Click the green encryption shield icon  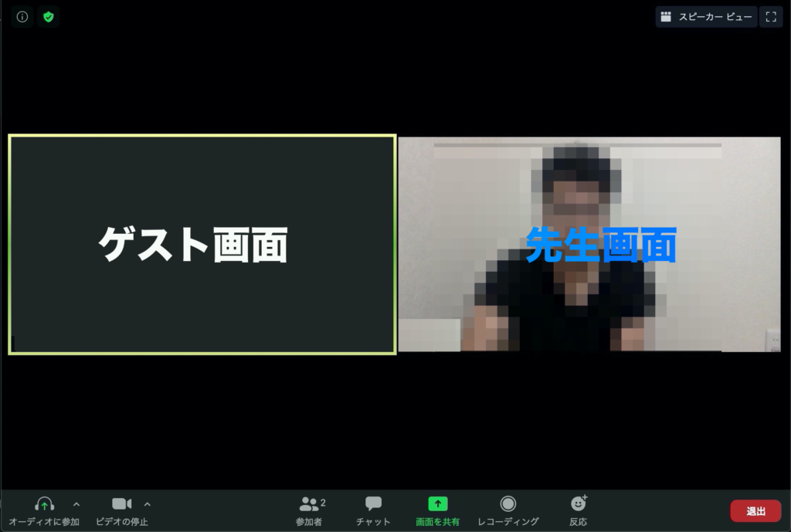pyautogui.click(x=49, y=17)
